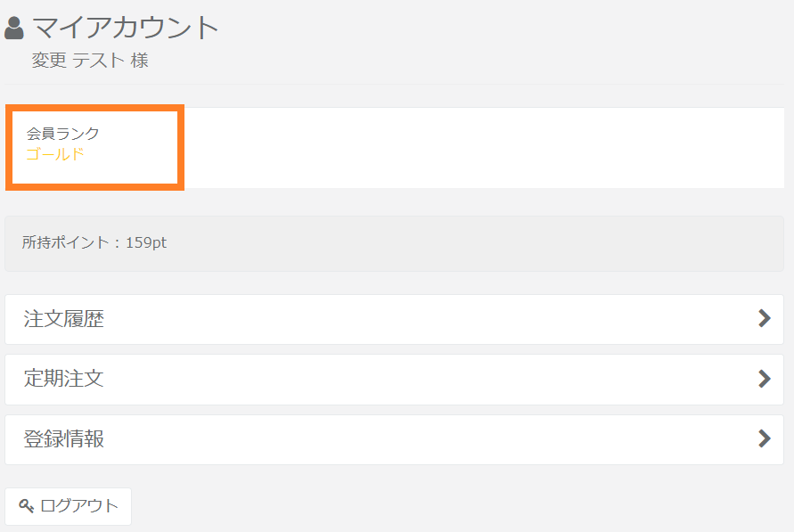Click the key icon on logout button
Viewport: 794px width, 532px height.
[x=26, y=506]
